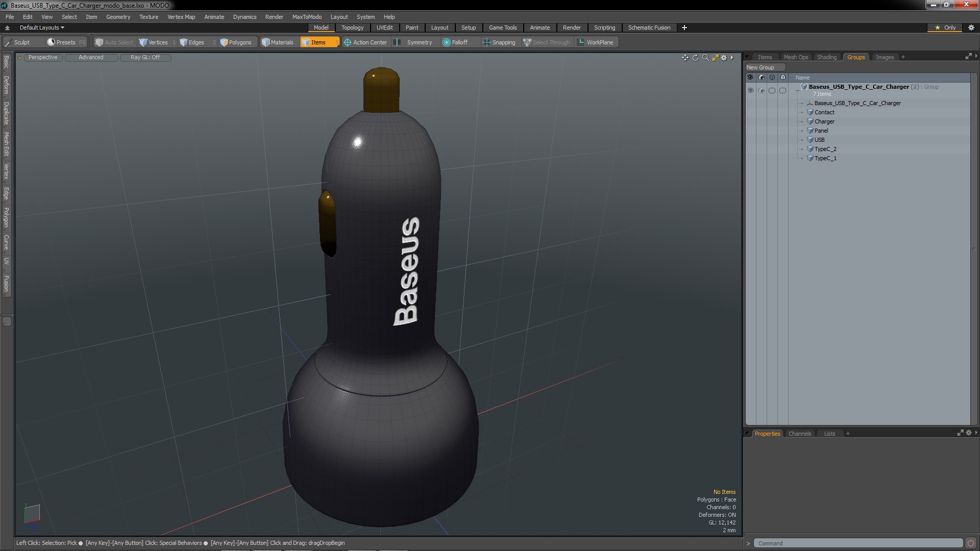Click the solid cube column header icon

pos(782,78)
